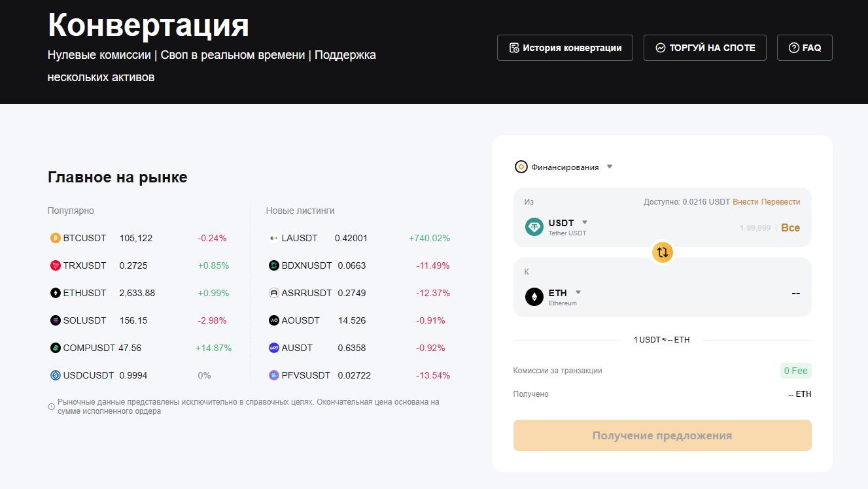Open История конвертации
The width and height of the screenshot is (868, 489).
[x=565, y=48]
